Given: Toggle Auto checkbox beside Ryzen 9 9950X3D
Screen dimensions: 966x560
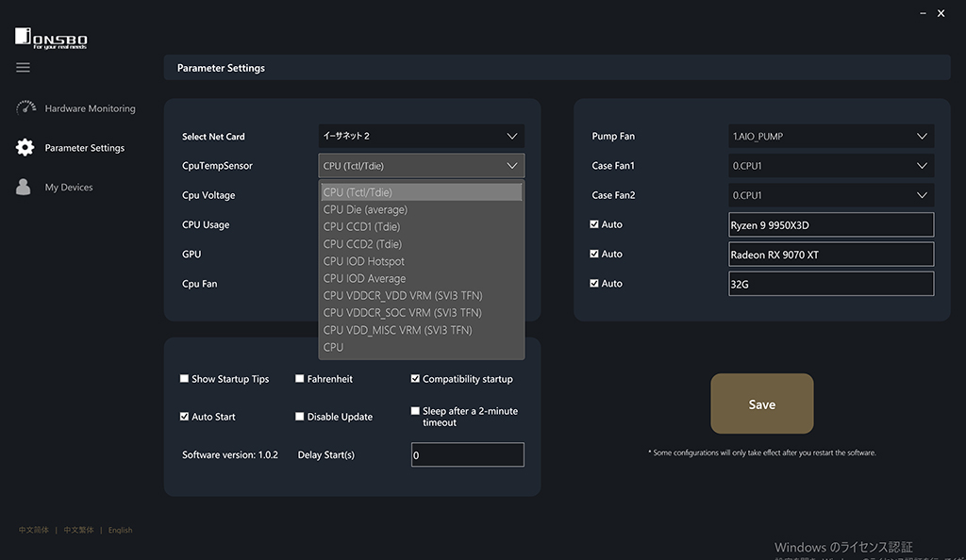Looking at the screenshot, I should coord(594,224).
